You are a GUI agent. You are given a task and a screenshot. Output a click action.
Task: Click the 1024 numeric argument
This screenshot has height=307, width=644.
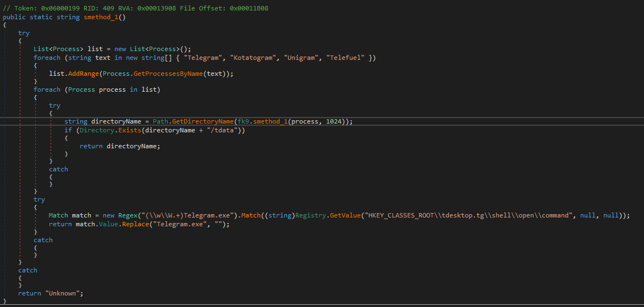tap(334, 121)
